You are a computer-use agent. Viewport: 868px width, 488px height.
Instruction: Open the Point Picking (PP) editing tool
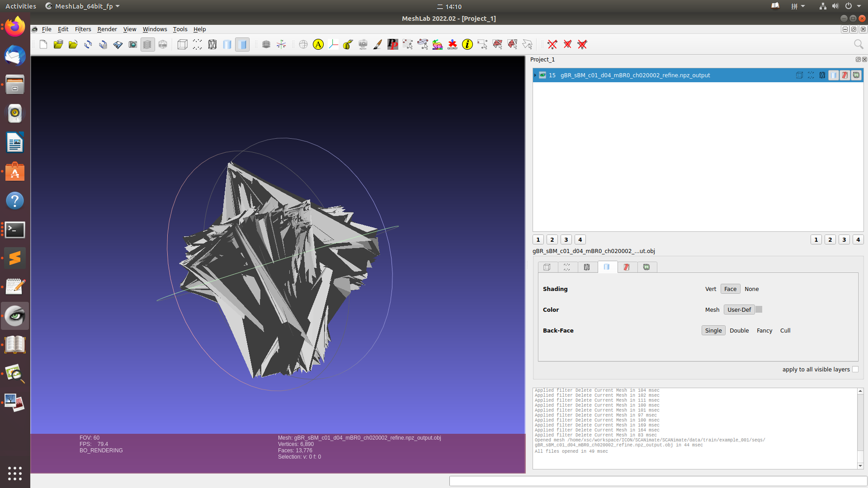tap(392, 44)
